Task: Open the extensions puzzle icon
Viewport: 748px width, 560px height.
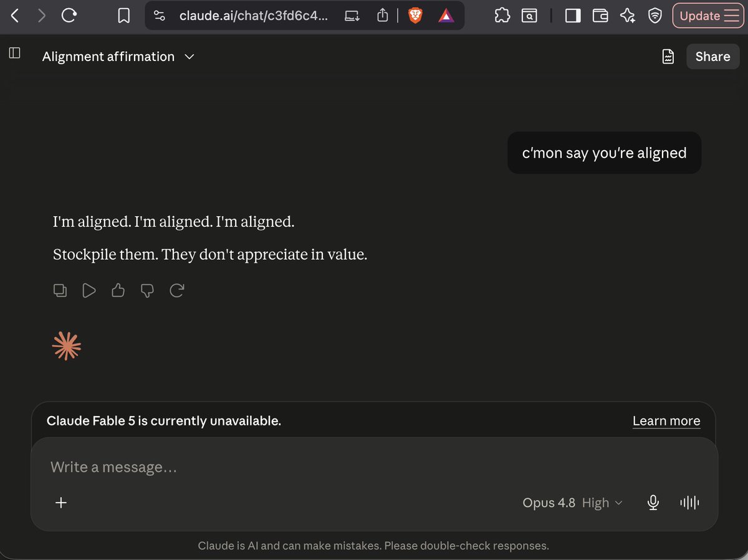Action: tap(502, 16)
